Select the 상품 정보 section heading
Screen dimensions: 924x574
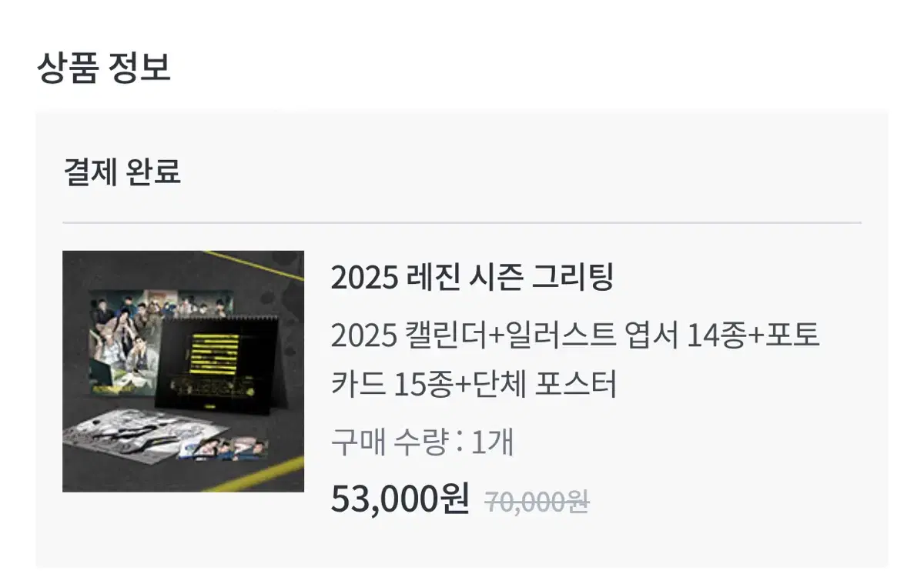point(103,68)
